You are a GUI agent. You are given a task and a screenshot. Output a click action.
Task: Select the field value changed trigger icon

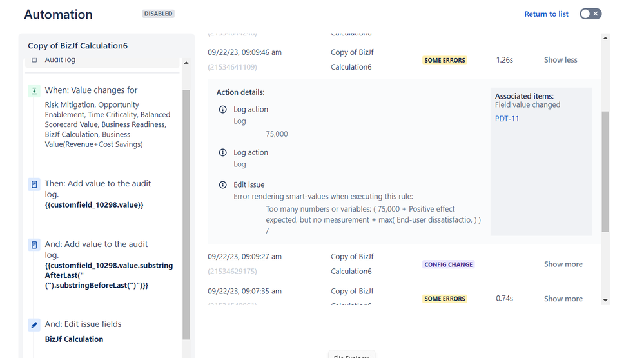[x=34, y=91]
